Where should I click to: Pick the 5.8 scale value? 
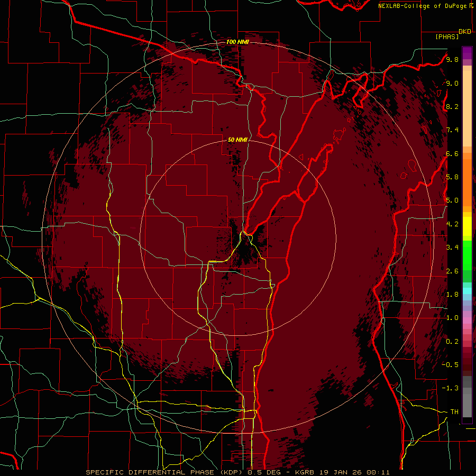coord(452,177)
